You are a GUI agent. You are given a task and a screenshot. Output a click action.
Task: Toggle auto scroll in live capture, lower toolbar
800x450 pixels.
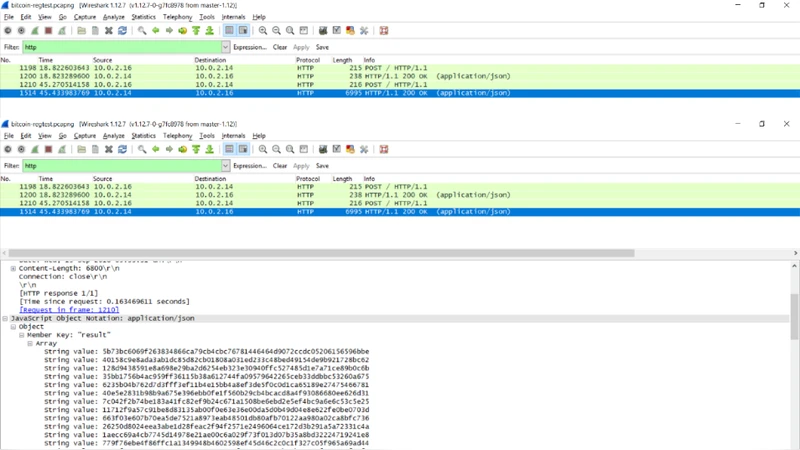[x=243, y=149]
